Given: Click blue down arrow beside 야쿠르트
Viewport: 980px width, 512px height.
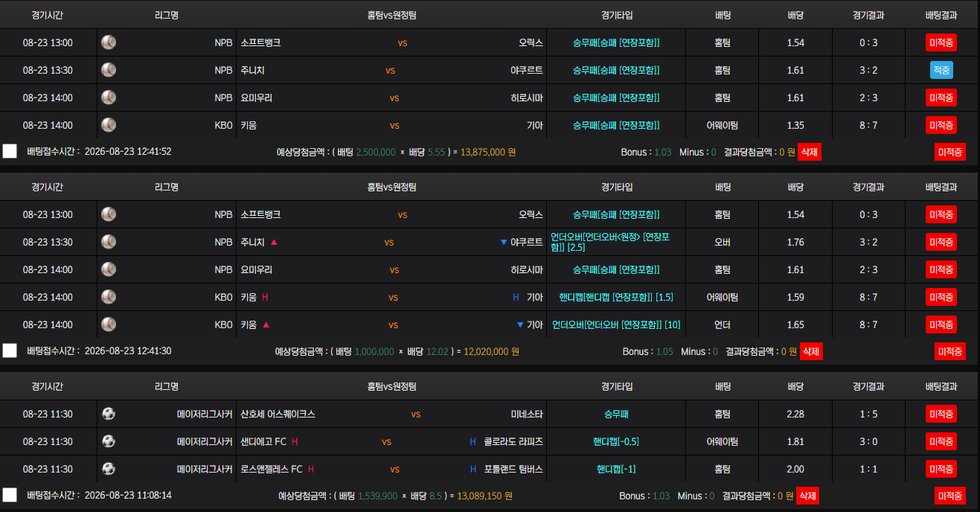Looking at the screenshot, I should [x=504, y=242].
